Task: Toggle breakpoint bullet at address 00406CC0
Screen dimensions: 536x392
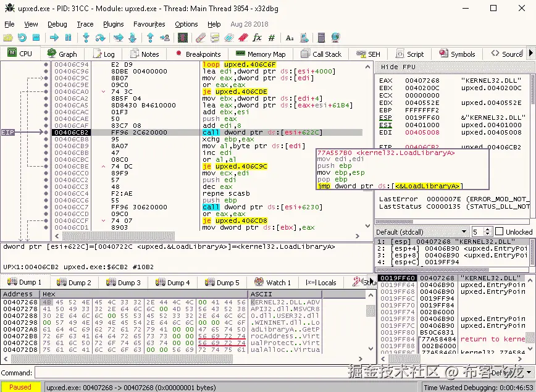Action: click(x=46, y=173)
